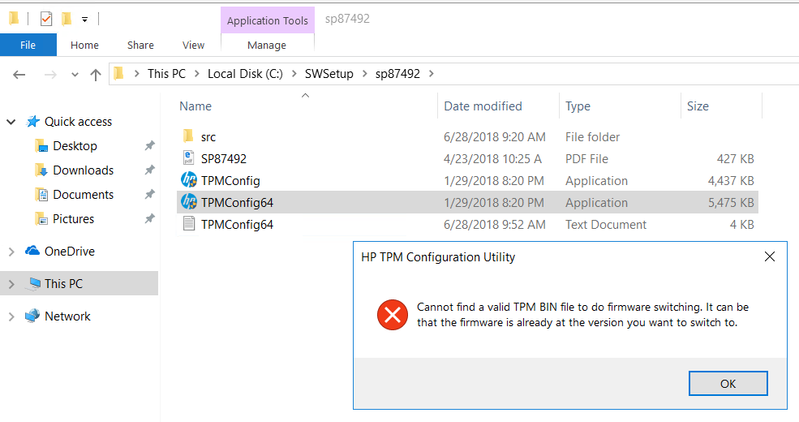Select OneDrive cloud icon
Screen dimensions: 799x422
click(x=33, y=251)
